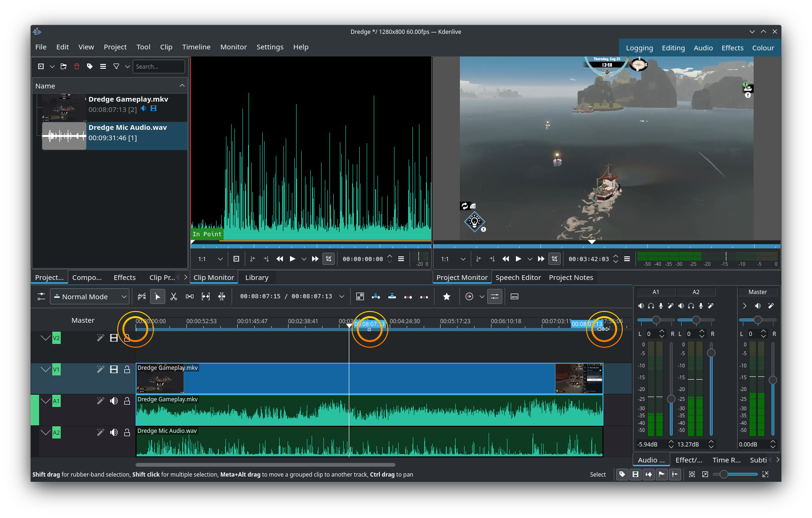This screenshot has height=518, width=812.
Task: Sort bin by the Name column header
Action: tap(110, 86)
